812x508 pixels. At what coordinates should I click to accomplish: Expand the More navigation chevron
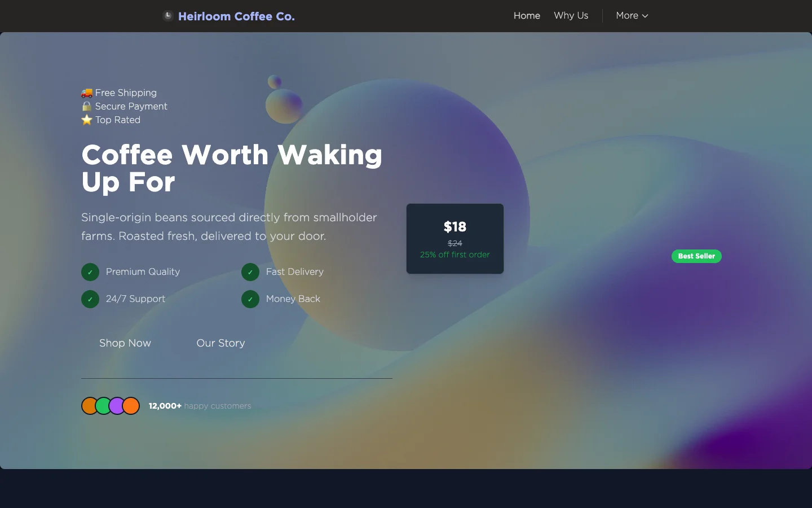(x=646, y=16)
